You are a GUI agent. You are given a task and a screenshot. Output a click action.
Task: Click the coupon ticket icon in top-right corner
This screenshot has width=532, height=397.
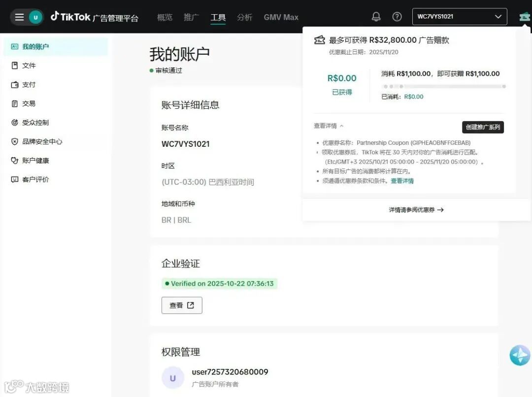coord(525,17)
